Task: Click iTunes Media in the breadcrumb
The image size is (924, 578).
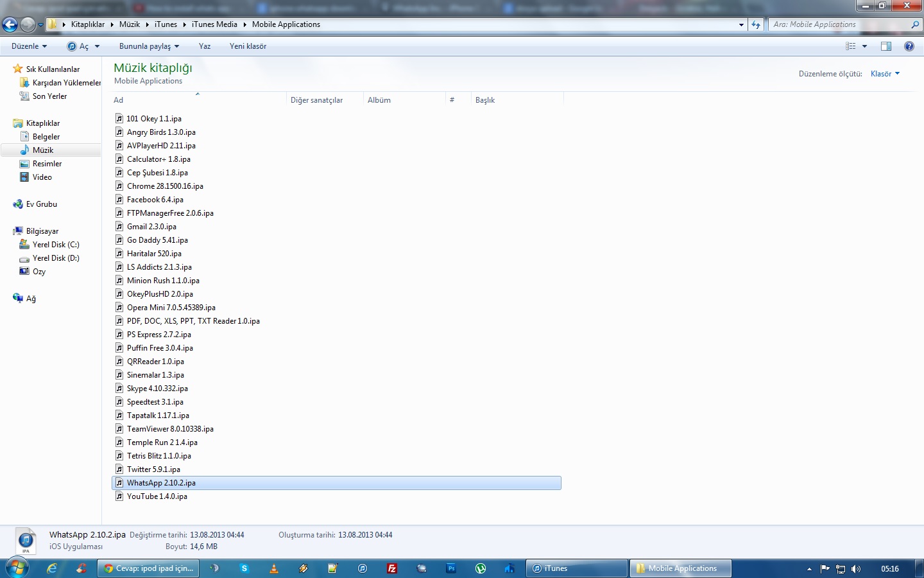Action: (x=214, y=24)
